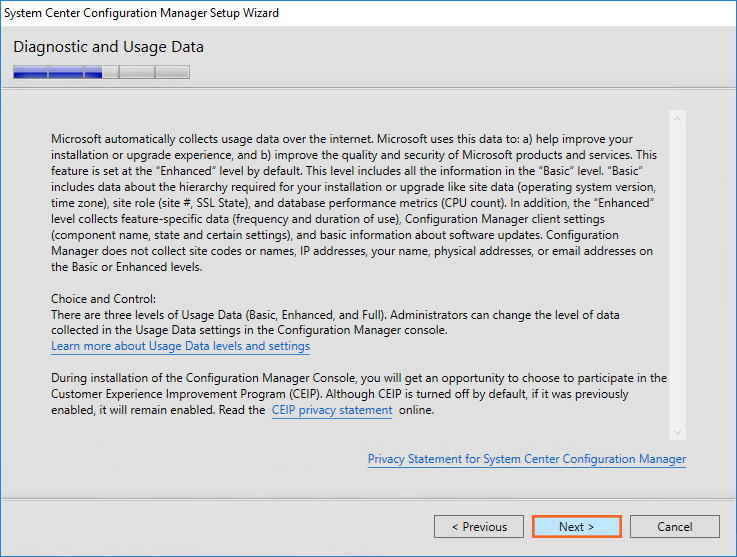Click the second filled progress bar segment
The height and width of the screenshot is (557, 737).
(x=66, y=72)
